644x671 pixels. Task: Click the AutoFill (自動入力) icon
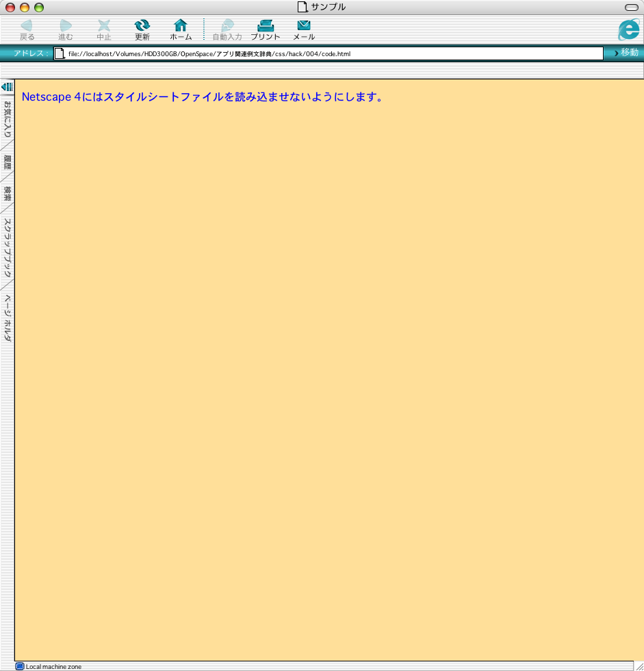227,26
